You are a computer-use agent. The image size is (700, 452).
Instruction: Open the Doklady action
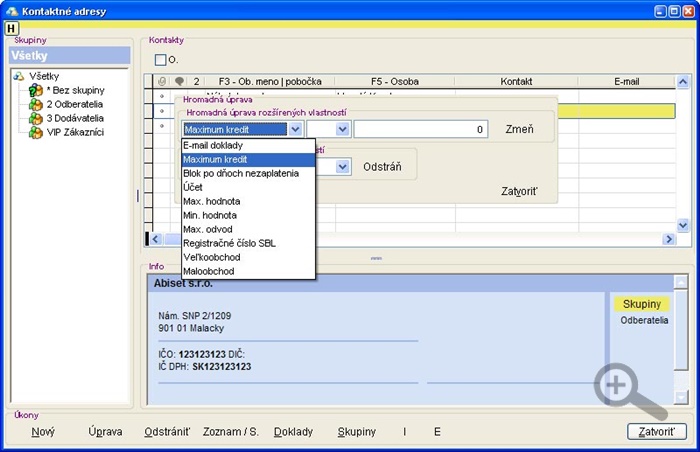[x=293, y=432]
